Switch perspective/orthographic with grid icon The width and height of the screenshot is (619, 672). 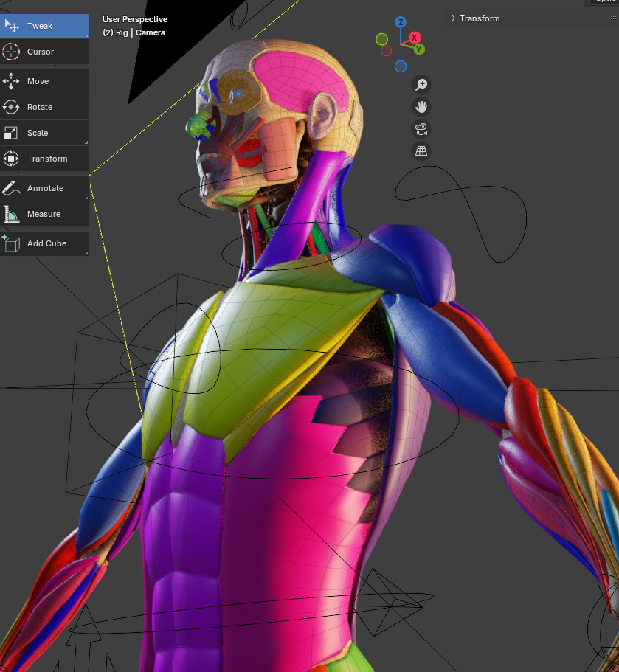click(421, 151)
